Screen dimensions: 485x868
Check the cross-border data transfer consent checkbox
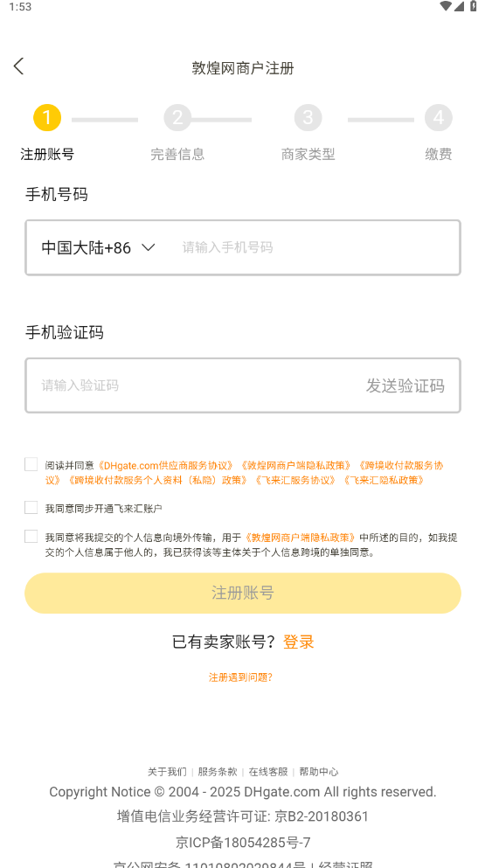click(x=31, y=537)
